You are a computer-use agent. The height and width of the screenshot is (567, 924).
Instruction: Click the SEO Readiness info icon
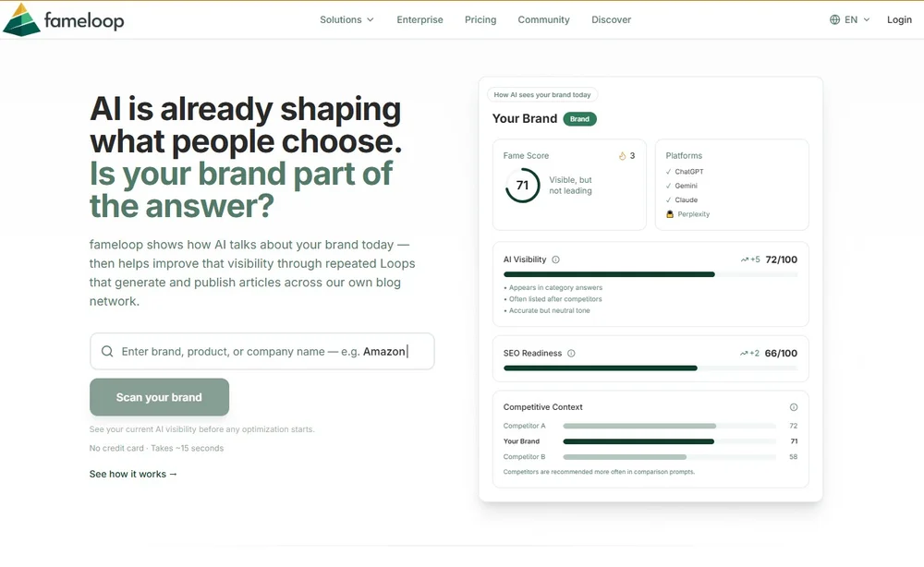pyautogui.click(x=571, y=354)
